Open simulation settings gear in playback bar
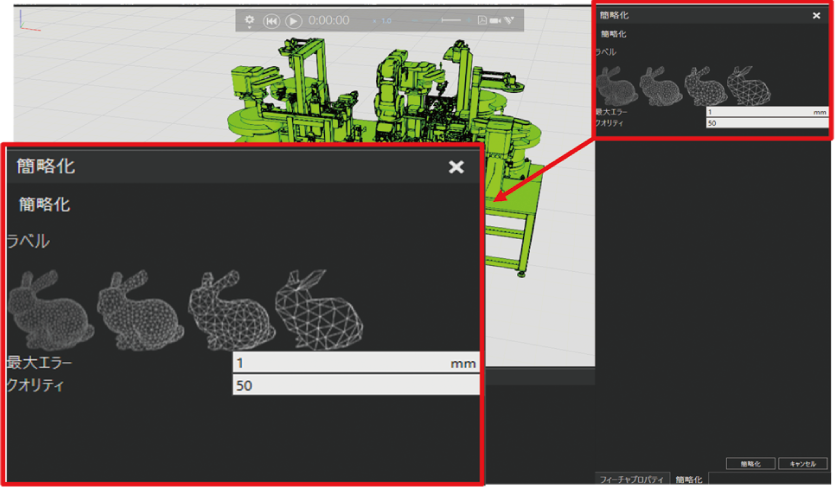 (x=249, y=19)
